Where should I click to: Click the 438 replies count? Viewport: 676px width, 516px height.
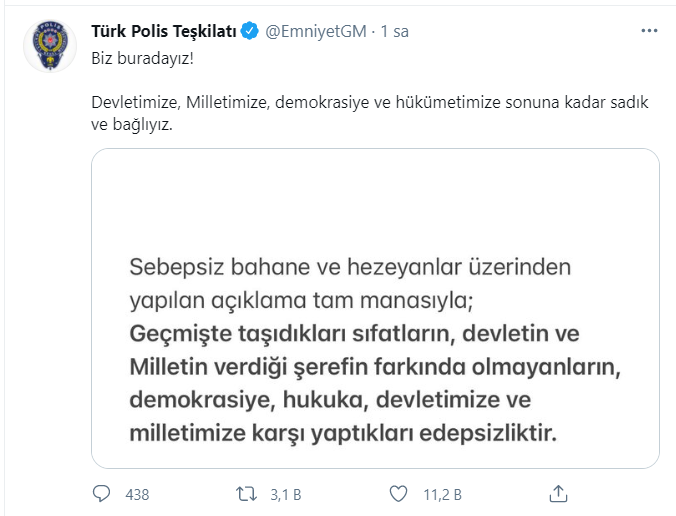(x=137, y=494)
